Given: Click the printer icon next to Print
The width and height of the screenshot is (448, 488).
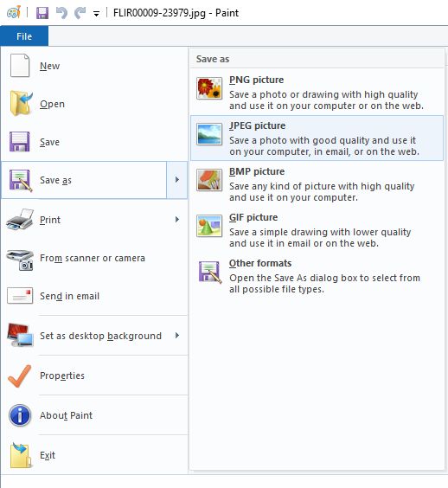Looking at the screenshot, I should click(x=20, y=220).
